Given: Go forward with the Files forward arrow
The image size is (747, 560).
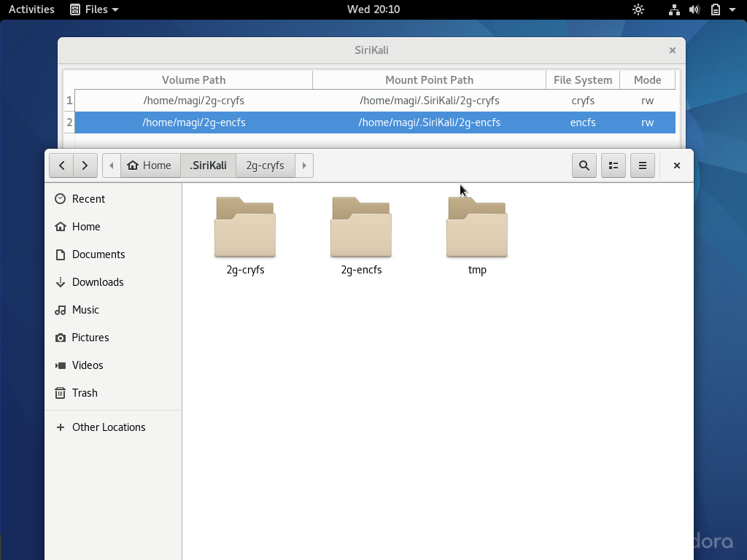Looking at the screenshot, I should click(85, 166).
